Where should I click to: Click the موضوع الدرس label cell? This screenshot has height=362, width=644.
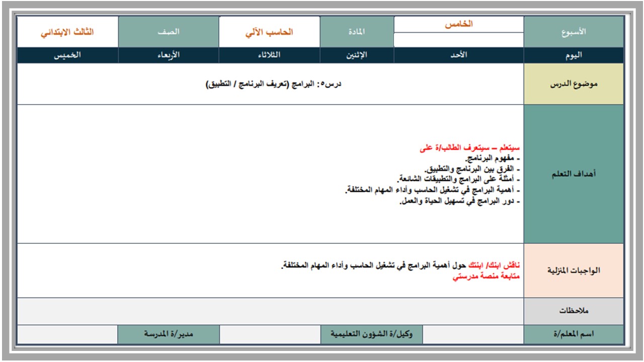[x=574, y=84]
